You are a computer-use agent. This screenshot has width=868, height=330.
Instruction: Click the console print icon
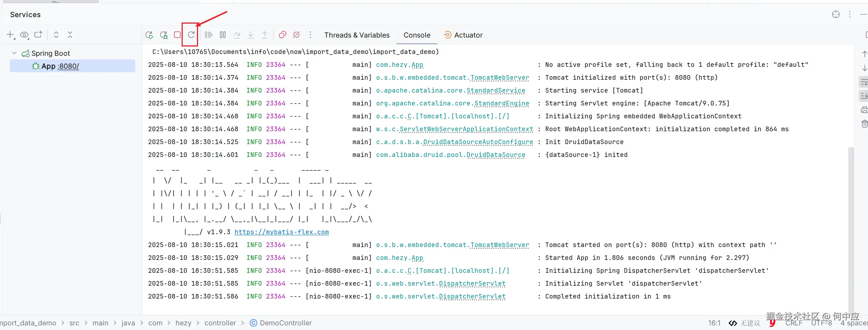pyautogui.click(x=864, y=110)
